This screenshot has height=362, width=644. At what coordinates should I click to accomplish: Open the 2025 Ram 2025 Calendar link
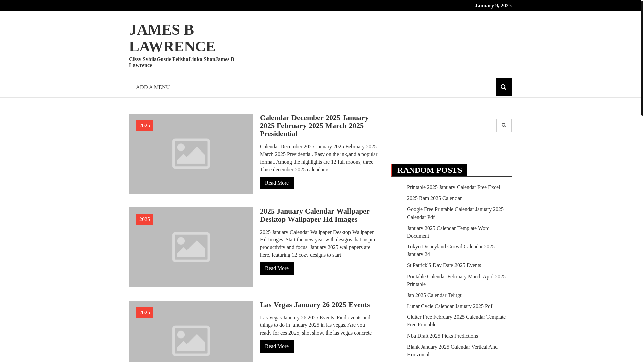[x=434, y=198]
